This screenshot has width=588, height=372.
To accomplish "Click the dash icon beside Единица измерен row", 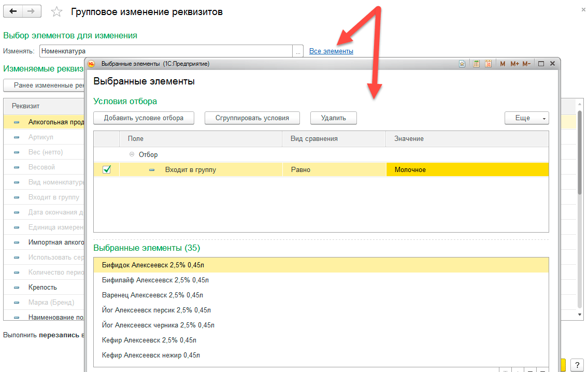I will [x=17, y=227].
